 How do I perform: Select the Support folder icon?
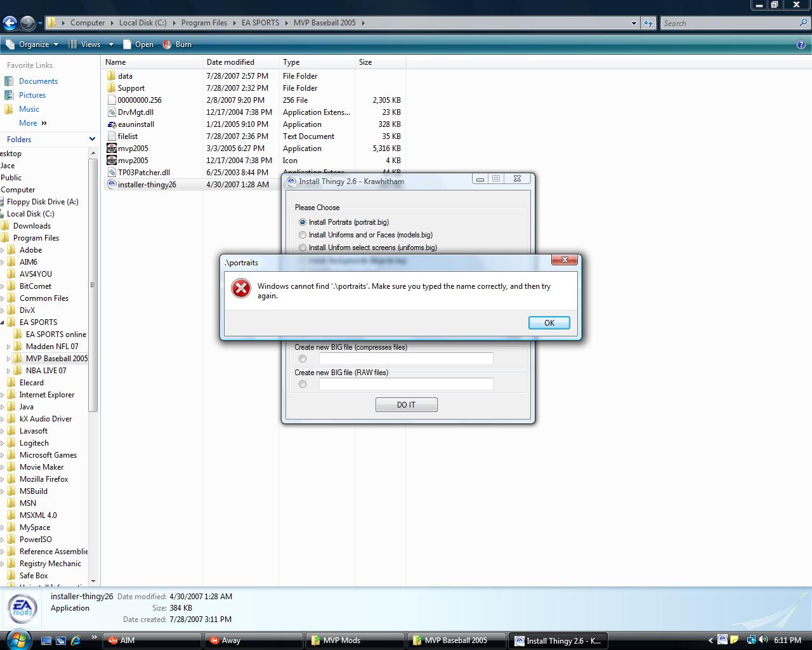click(x=112, y=88)
